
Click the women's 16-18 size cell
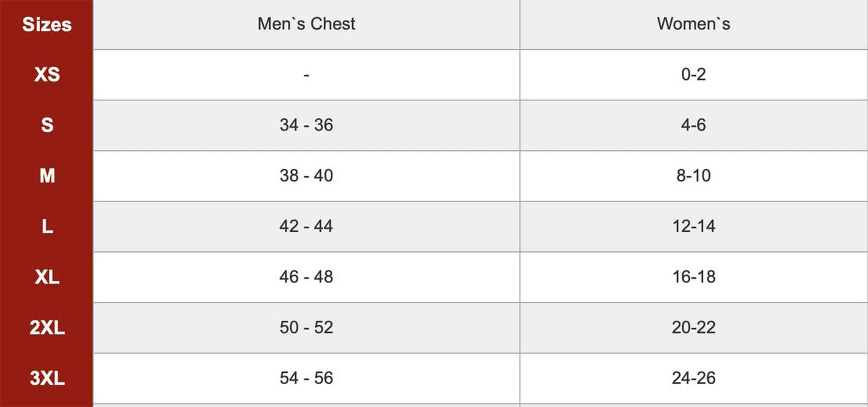click(x=693, y=277)
